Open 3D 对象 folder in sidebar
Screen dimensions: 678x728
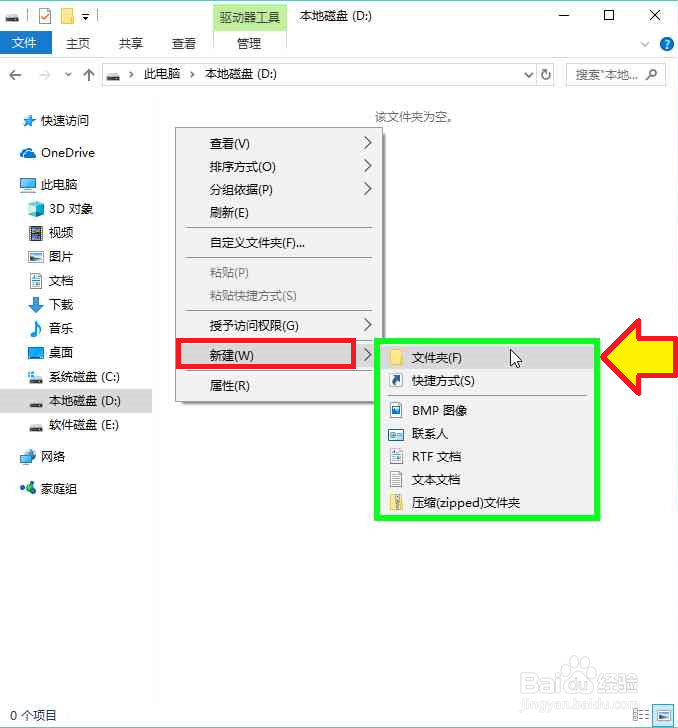point(71,209)
